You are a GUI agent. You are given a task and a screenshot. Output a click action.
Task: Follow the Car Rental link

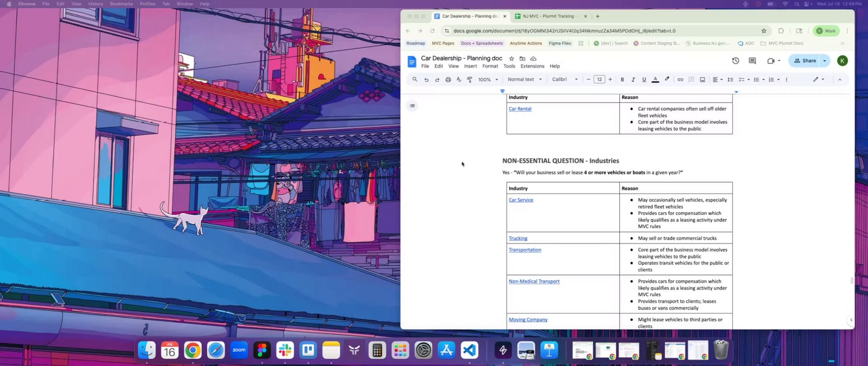(520, 109)
